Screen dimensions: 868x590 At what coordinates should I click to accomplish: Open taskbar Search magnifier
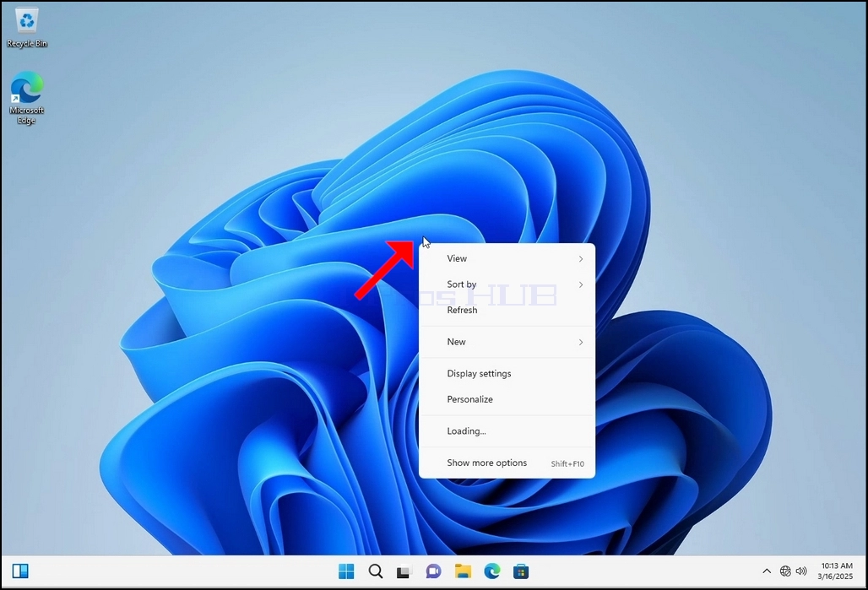coord(376,571)
